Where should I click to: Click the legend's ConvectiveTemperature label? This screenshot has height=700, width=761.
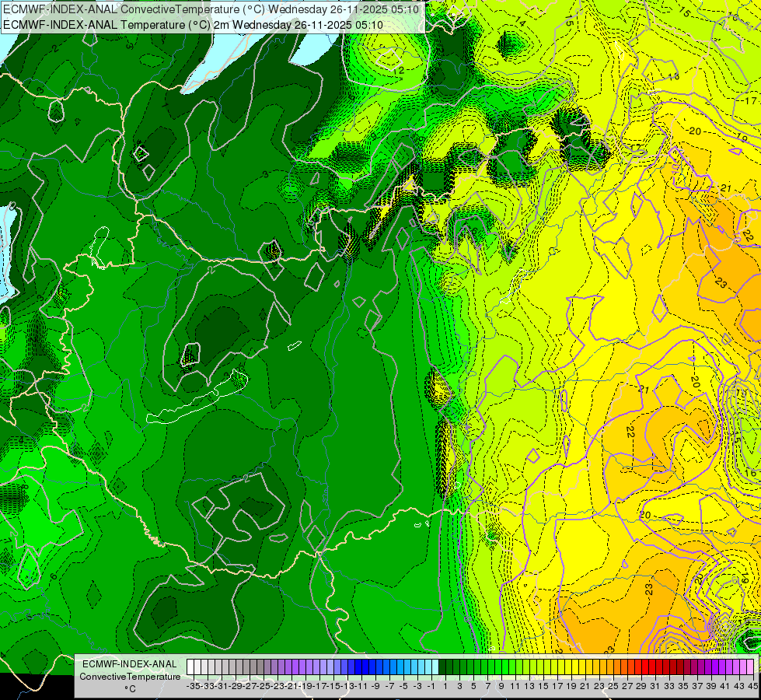130,676
